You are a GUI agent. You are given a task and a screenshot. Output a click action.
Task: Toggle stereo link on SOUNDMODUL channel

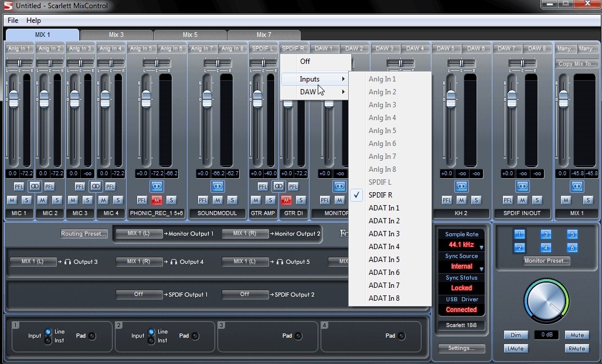pos(217,186)
